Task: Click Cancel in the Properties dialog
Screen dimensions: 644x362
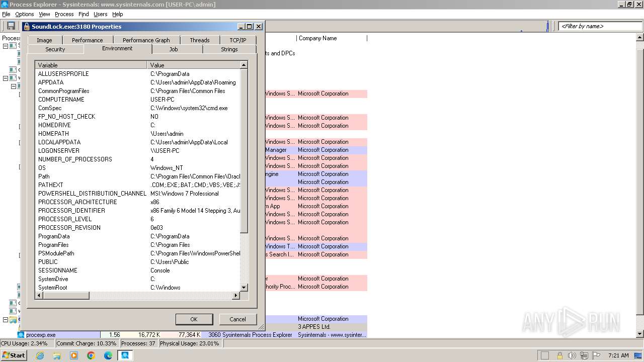Action: [x=237, y=319]
